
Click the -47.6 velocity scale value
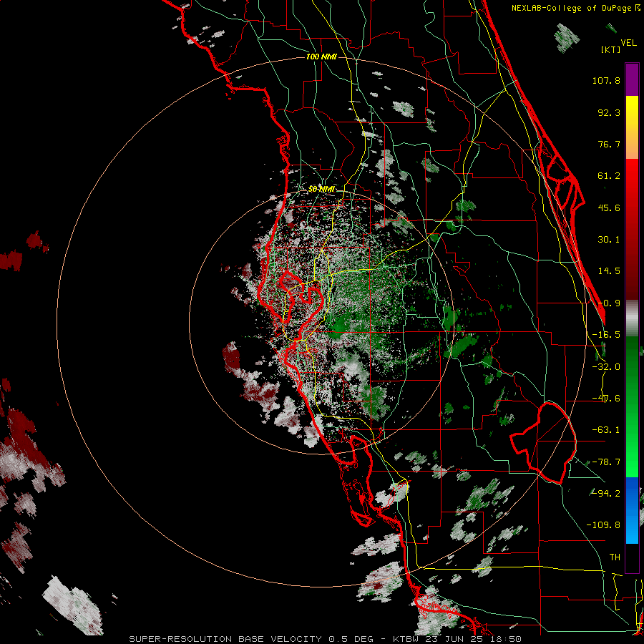point(606,399)
